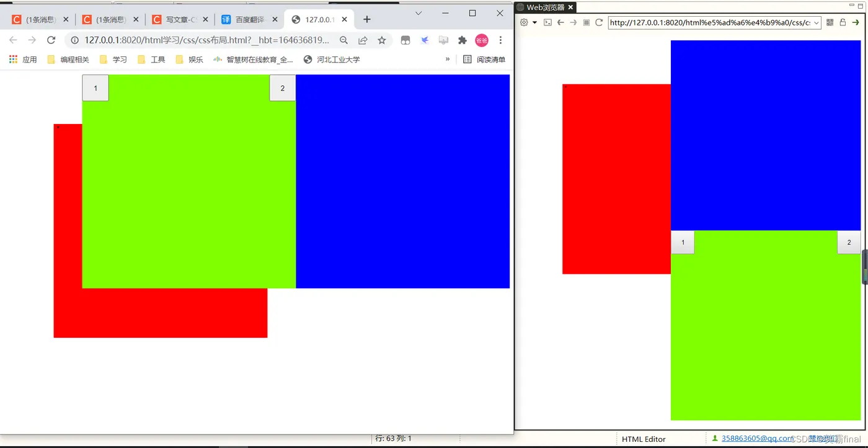Viewport: 868px width, 448px height.
Task: Show QR code in Web浏览器 toolbar
Action: pos(830,22)
